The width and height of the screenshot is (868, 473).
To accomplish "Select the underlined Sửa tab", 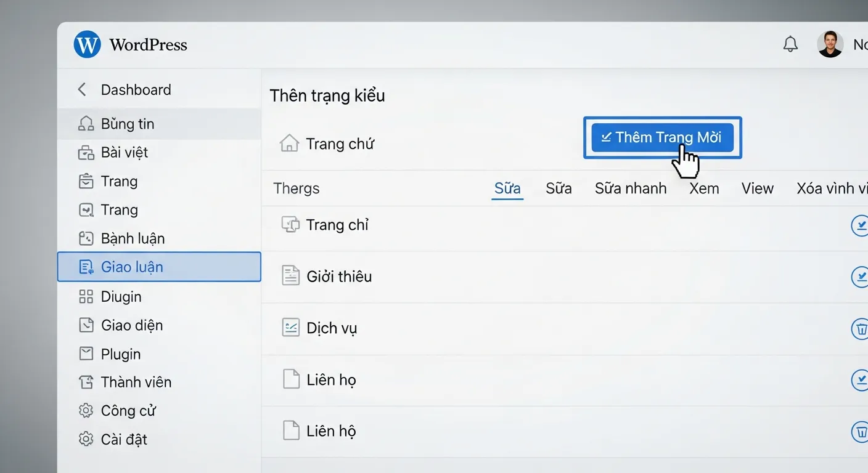I will point(507,188).
